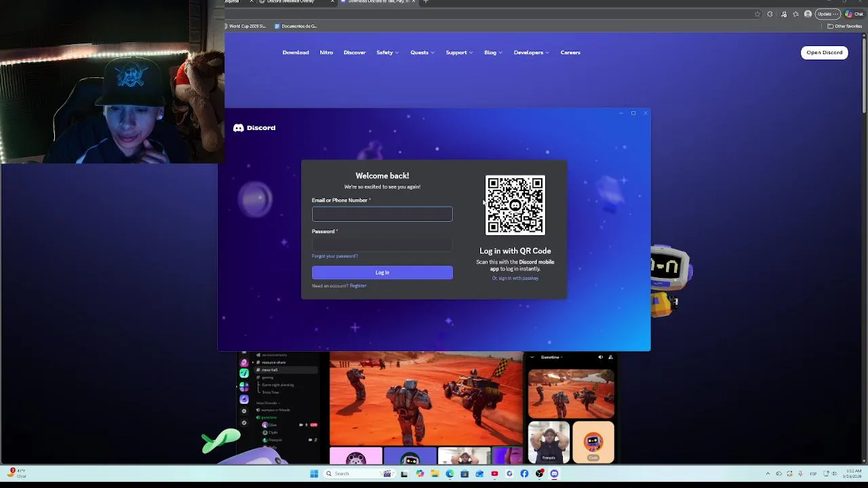Open the ESP language switcher in the tray
868x488 pixels.
click(x=814, y=474)
